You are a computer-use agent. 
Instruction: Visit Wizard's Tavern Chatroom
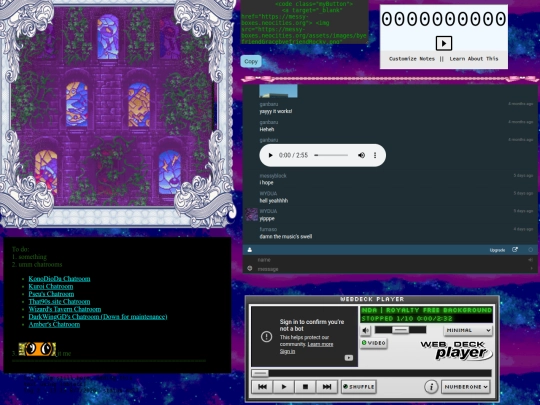point(65,309)
